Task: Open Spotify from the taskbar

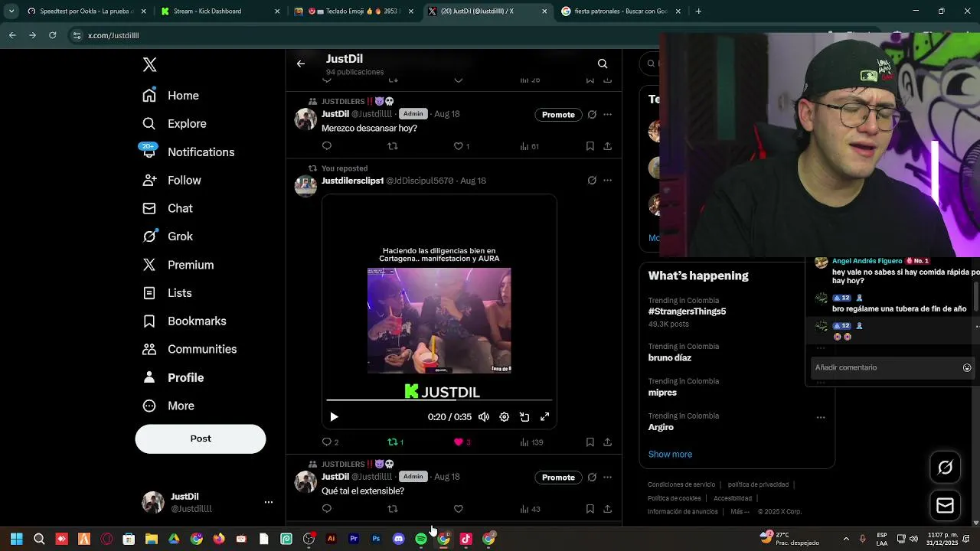Action: [x=421, y=539]
